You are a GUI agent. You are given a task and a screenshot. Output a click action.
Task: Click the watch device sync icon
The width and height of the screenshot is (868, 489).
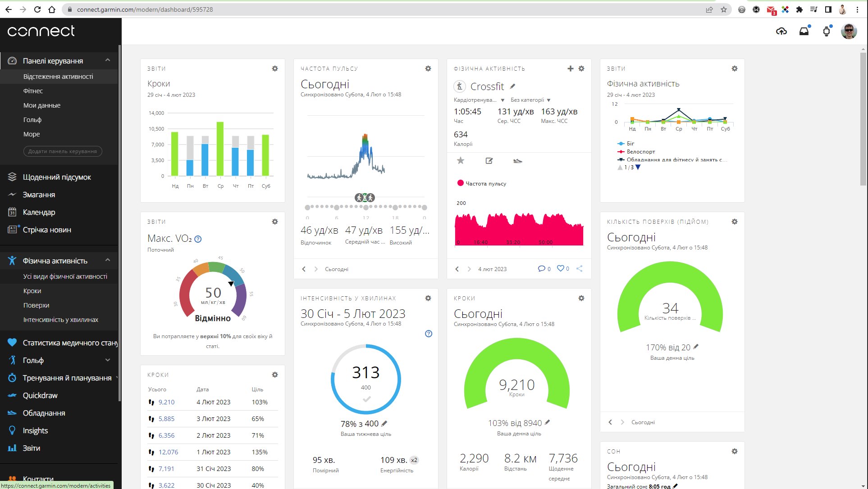tap(827, 31)
